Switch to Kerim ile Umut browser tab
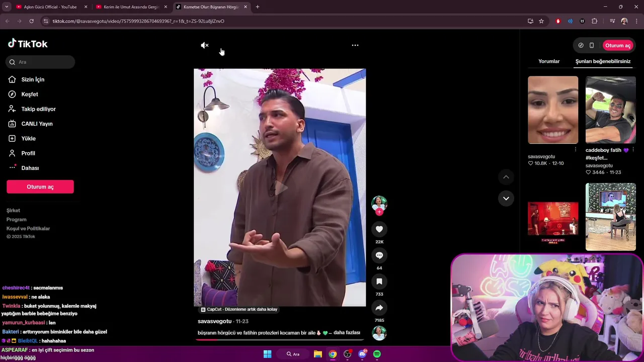Screen dimensions: 644x362 131,7
